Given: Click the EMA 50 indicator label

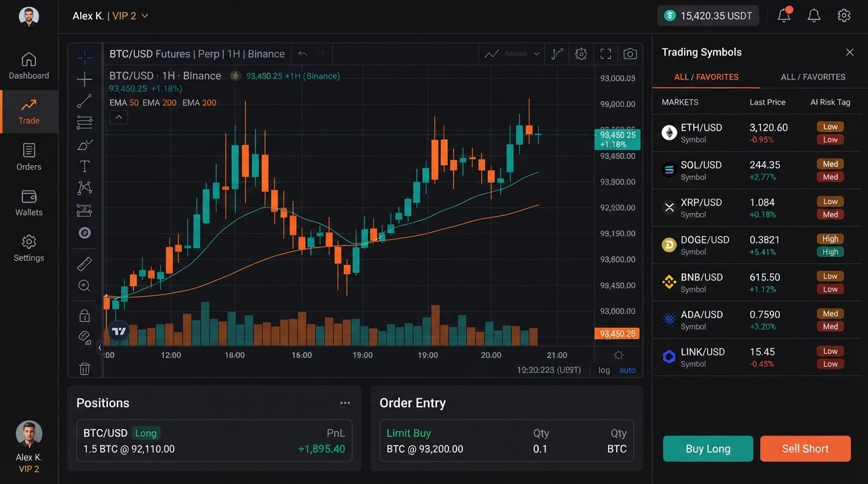Looking at the screenshot, I should (124, 103).
